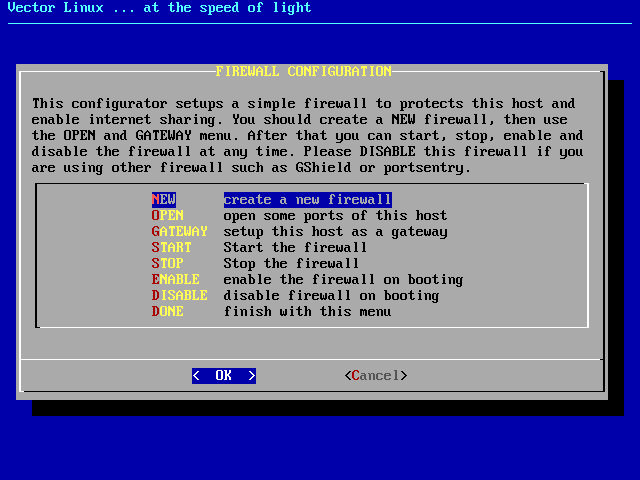The image size is (640, 480).
Task: Select the STOP menu tag
Action: (168, 264)
